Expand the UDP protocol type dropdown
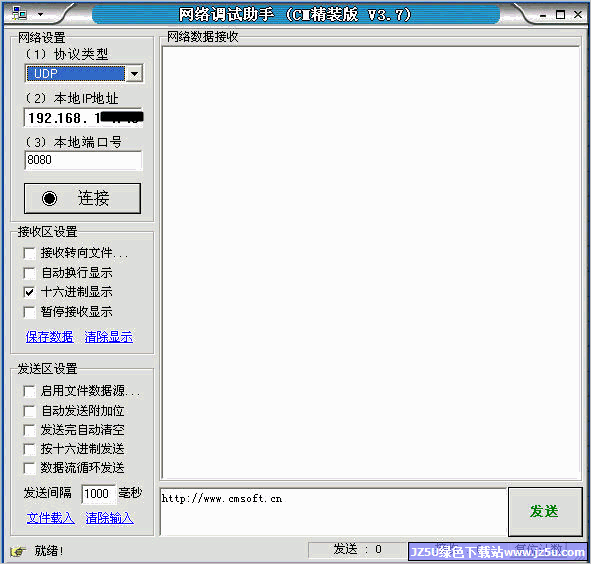The image size is (591, 564). [135, 74]
